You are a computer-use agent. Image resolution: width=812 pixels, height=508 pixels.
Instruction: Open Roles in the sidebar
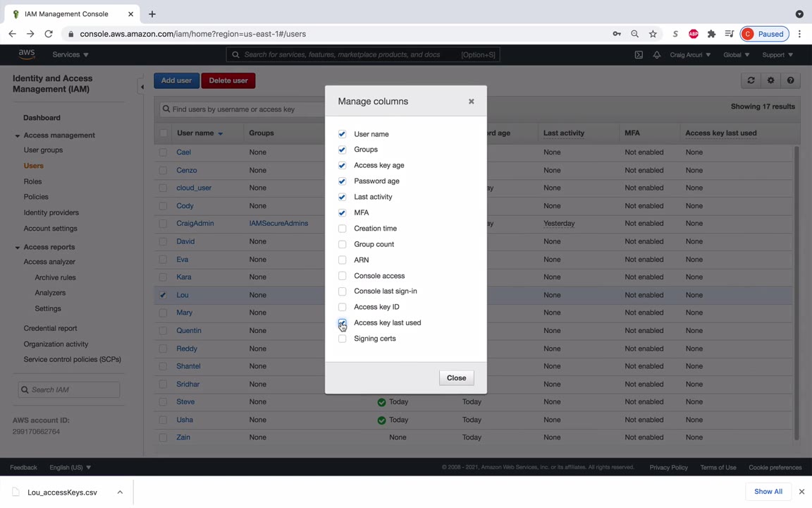point(32,181)
